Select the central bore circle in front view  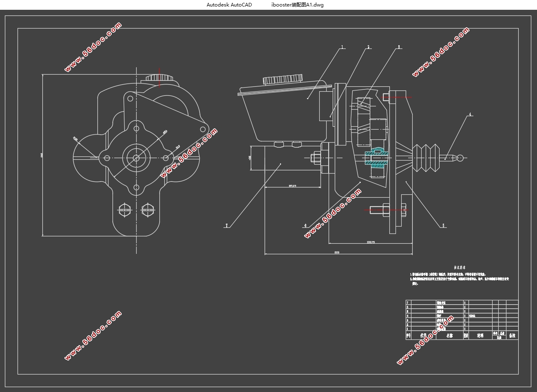coord(136,158)
